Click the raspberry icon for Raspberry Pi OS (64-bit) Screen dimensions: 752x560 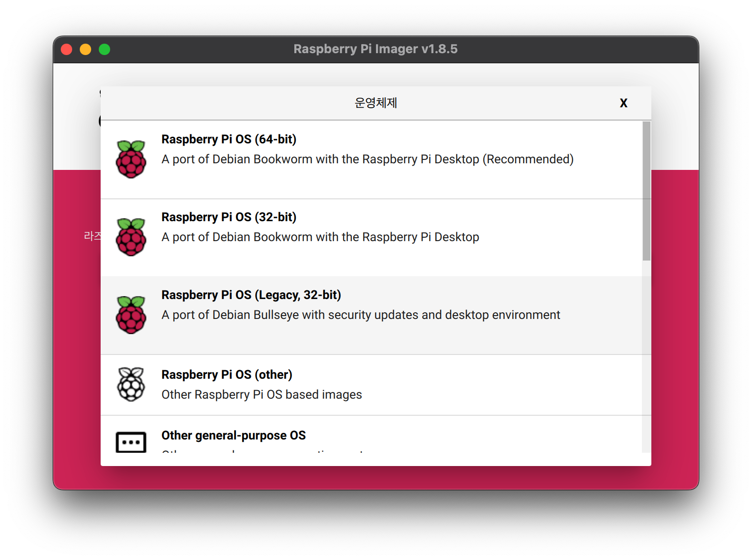(x=131, y=159)
